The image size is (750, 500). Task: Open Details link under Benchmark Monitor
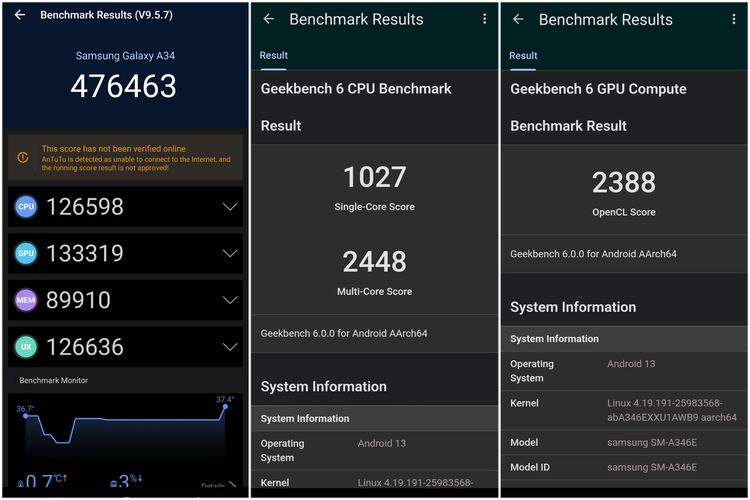(x=213, y=486)
